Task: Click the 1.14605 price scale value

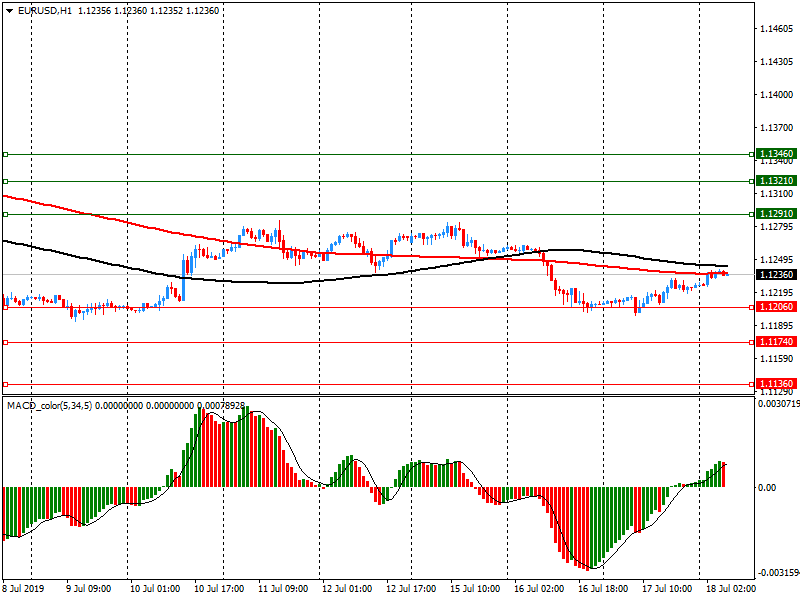Action: pyautogui.click(x=777, y=29)
